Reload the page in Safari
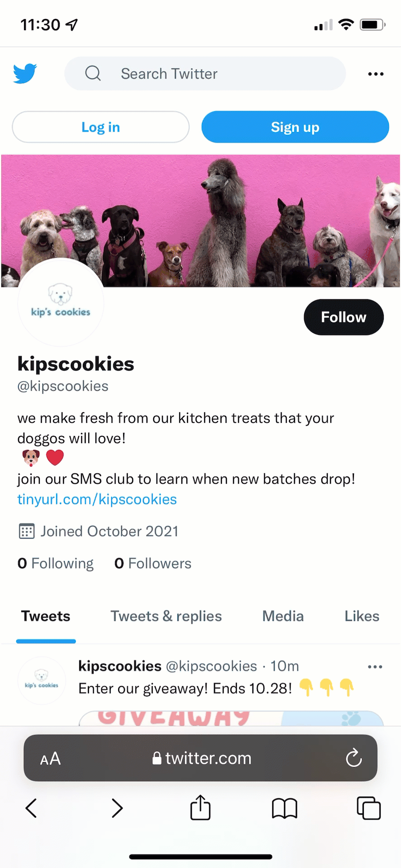This screenshot has height=868, width=401. (x=353, y=758)
